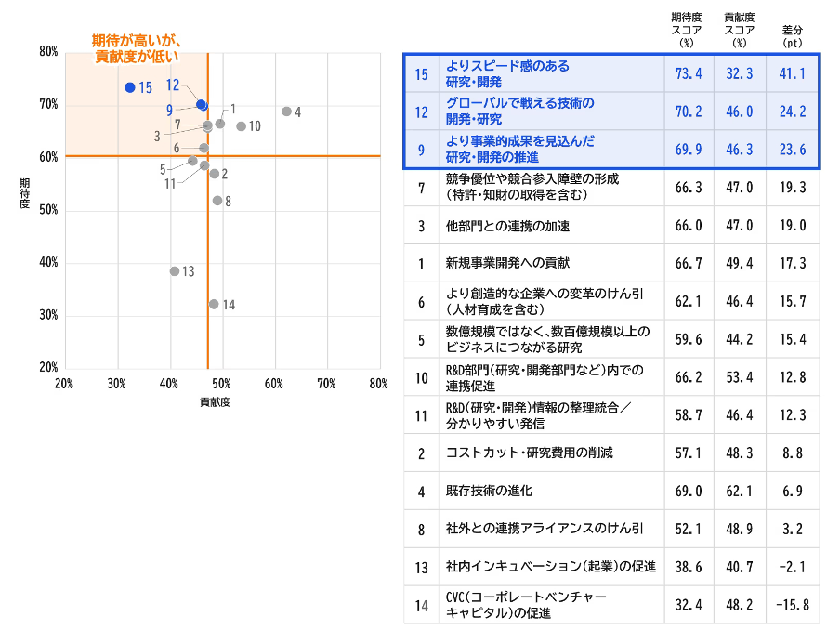The width and height of the screenshot is (840, 643).
Task: Select the row コストカット・研究費用の削減
Action: (x=611, y=453)
